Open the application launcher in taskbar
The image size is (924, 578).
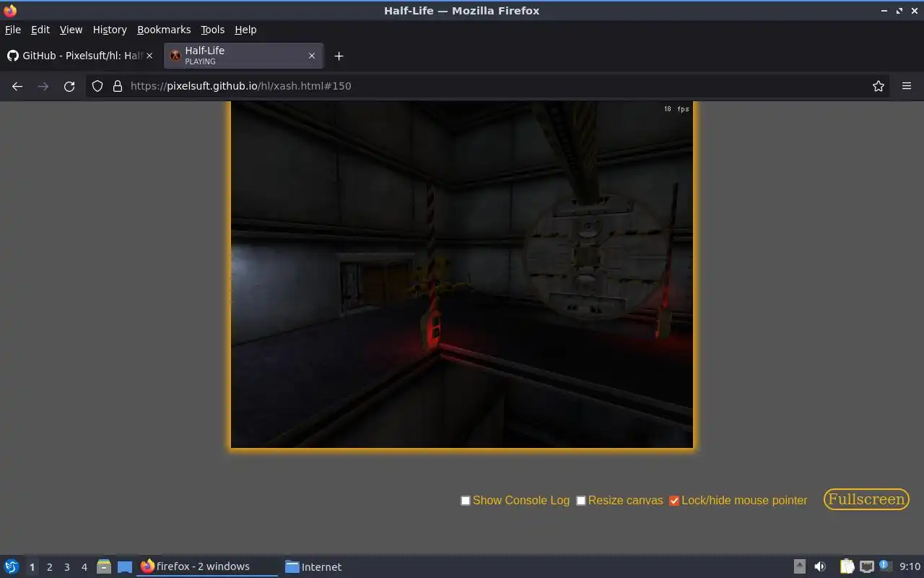pos(12,566)
